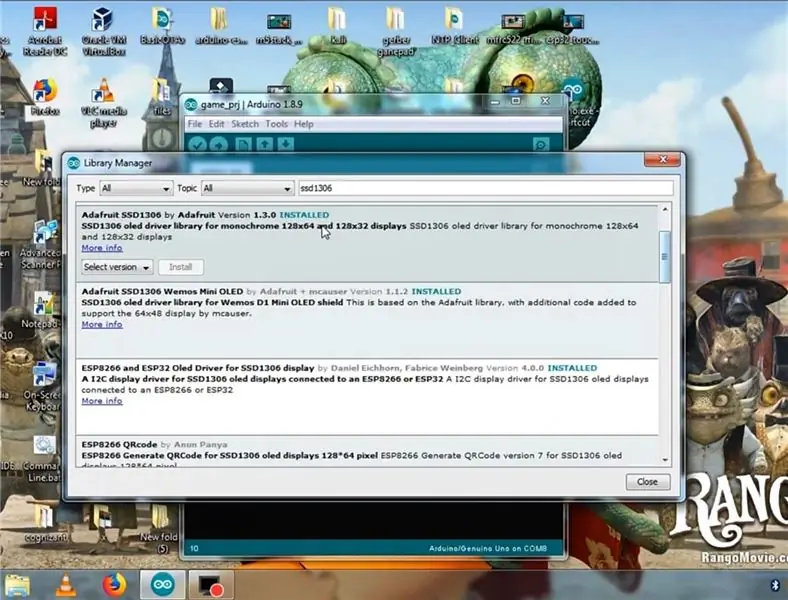
Task: Select the kali folder on desktop
Action: click(x=337, y=26)
